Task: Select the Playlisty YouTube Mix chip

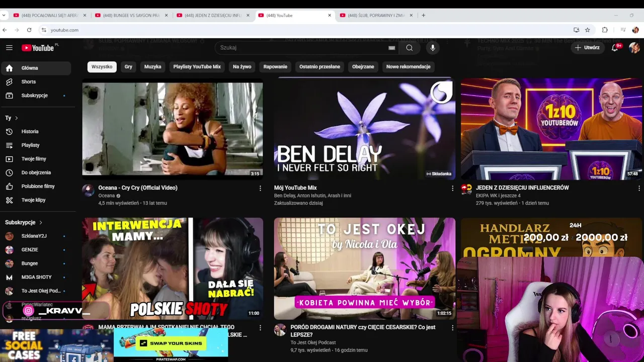Action: point(197,67)
